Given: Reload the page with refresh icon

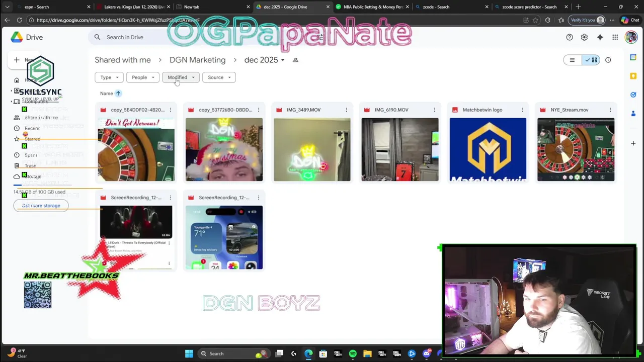Looking at the screenshot, I should point(19,20).
